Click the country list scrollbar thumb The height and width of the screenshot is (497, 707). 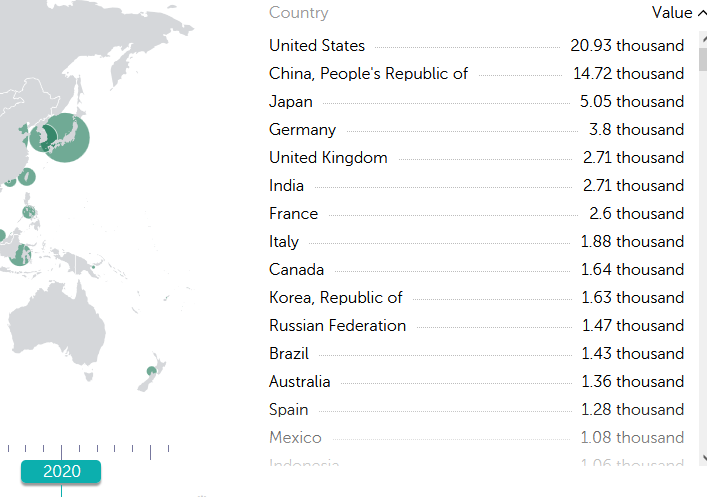pos(703,59)
